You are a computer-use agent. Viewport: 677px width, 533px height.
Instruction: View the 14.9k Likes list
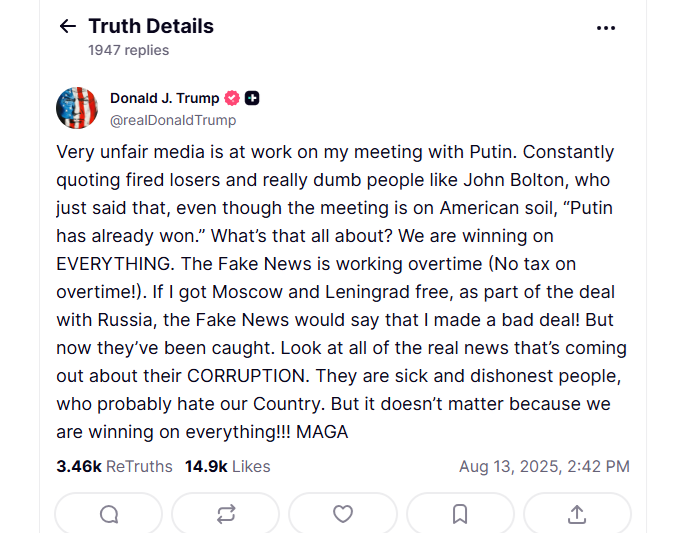[227, 466]
